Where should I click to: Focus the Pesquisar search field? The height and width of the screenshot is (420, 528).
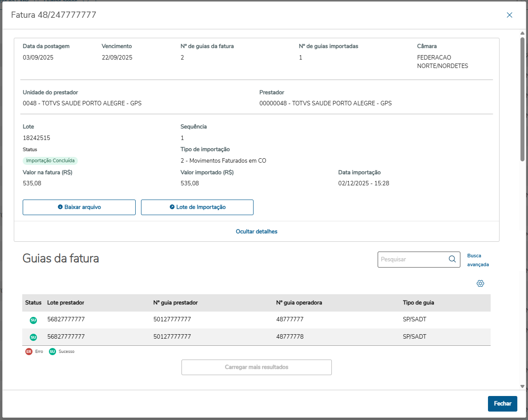pyautogui.click(x=412, y=259)
